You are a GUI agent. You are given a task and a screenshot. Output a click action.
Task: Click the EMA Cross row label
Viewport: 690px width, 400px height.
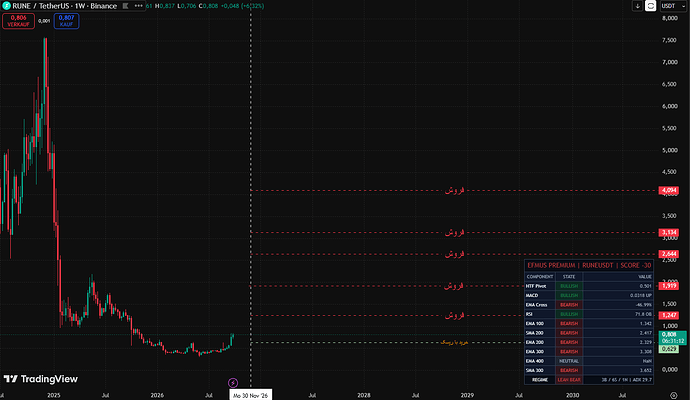pos(536,305)
